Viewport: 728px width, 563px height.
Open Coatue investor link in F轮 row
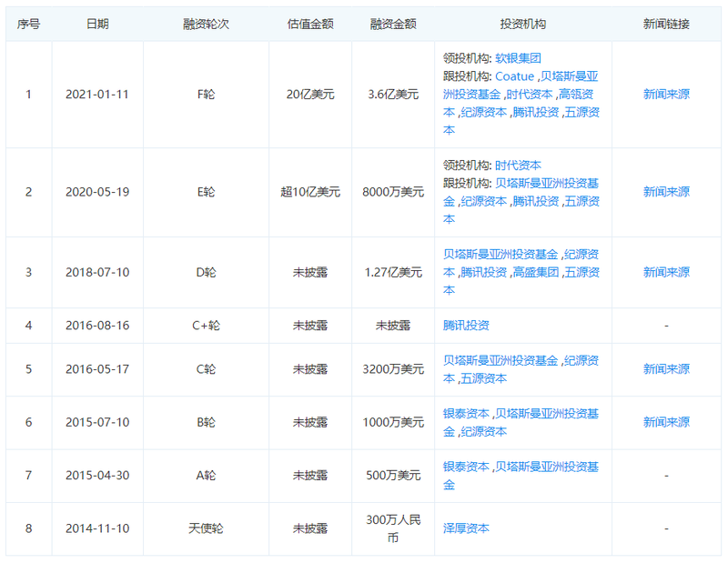514,76
